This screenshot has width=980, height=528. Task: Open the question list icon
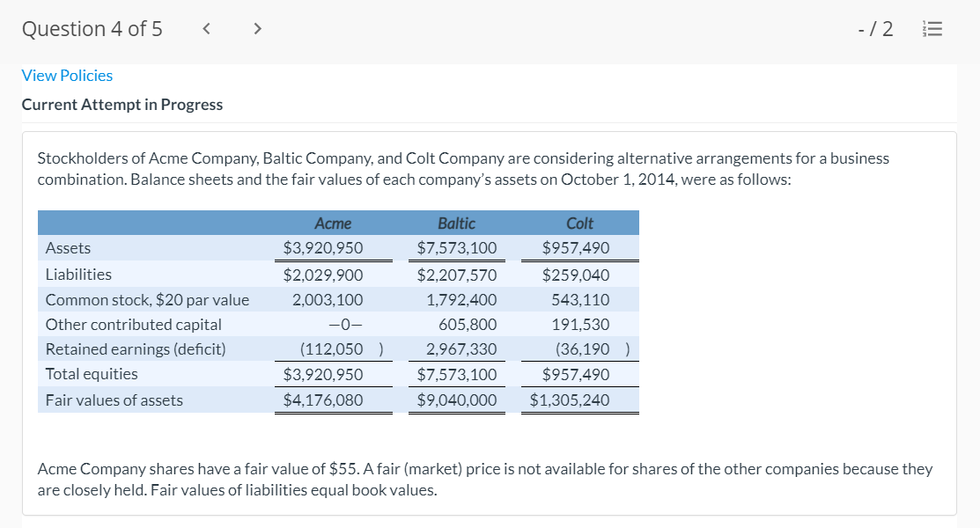pos(933,29)
